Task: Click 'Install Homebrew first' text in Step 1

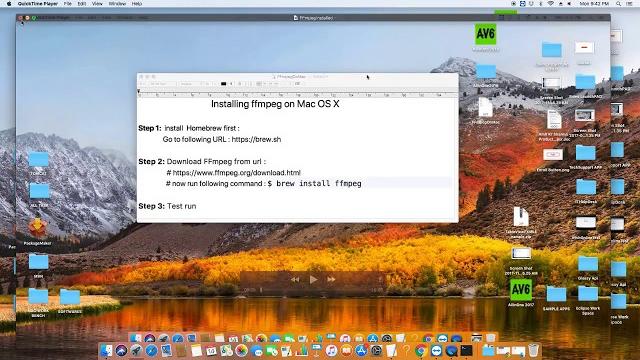Action: pyautogui.click(x=201, y=128)
